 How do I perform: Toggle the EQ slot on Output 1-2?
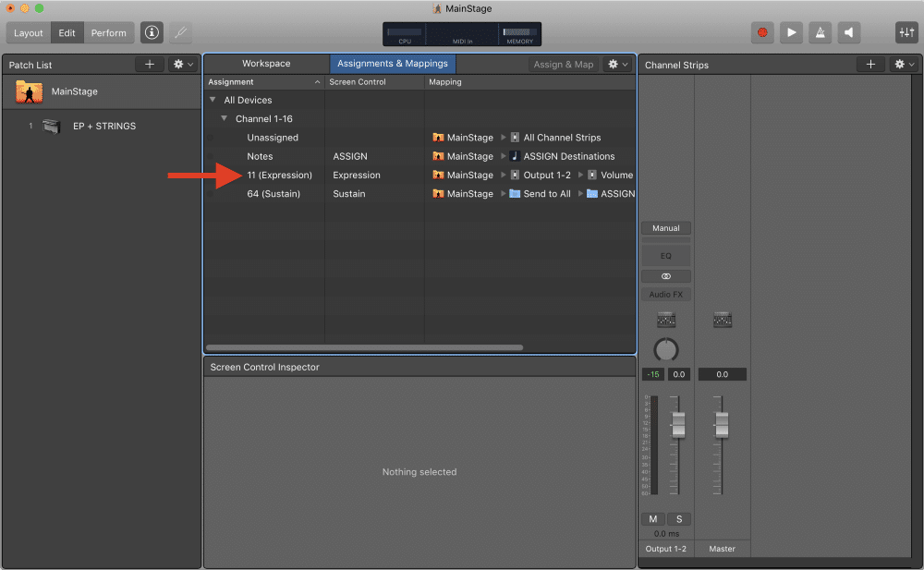pos(666,256)
